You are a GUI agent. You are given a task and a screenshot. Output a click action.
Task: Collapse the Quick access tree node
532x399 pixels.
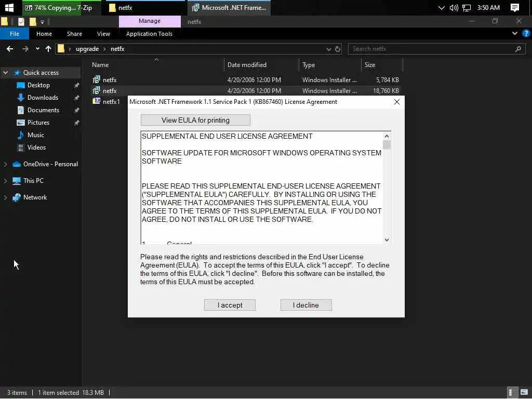(x=5, y=73)
